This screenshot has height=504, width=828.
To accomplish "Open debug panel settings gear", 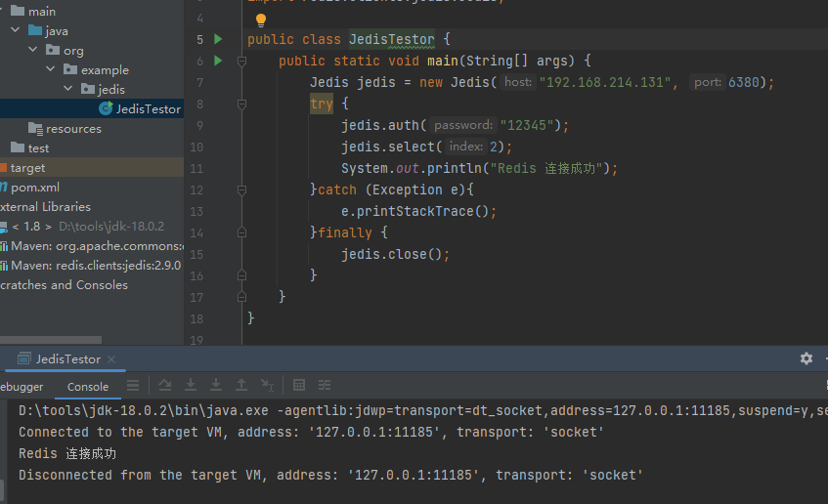I will pyautogui.click(x=806, y=358).
